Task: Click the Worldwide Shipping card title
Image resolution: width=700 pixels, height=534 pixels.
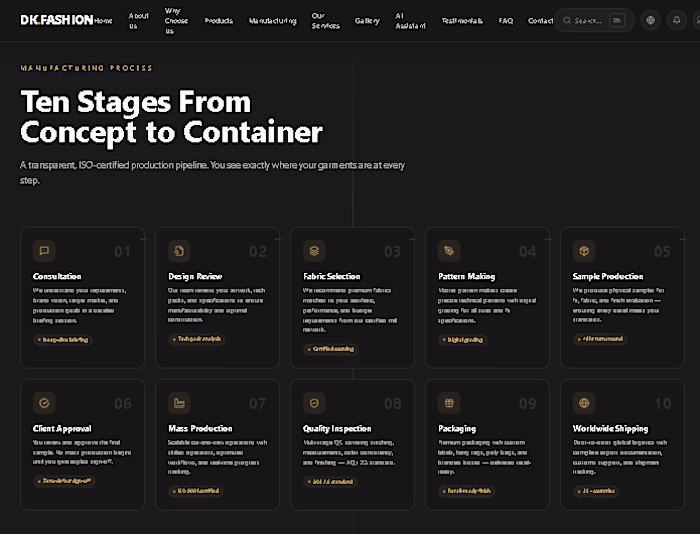Action: pyautogui.click(x=610, y=429)
